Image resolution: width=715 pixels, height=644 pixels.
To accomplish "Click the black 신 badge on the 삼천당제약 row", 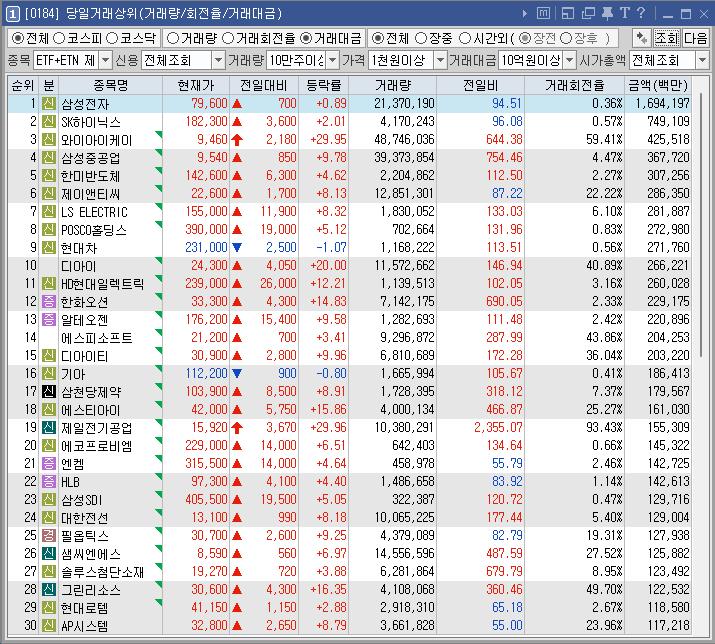I will [x=49, y=391].
